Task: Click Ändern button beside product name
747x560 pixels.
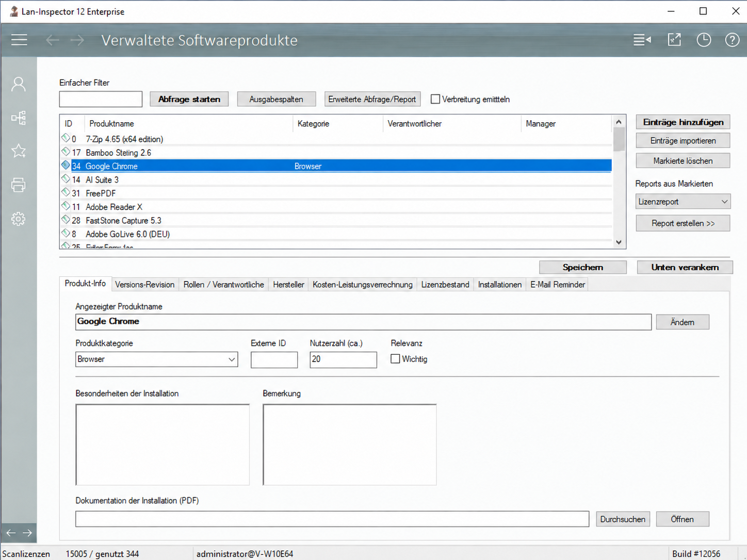Action: [683, 322]
